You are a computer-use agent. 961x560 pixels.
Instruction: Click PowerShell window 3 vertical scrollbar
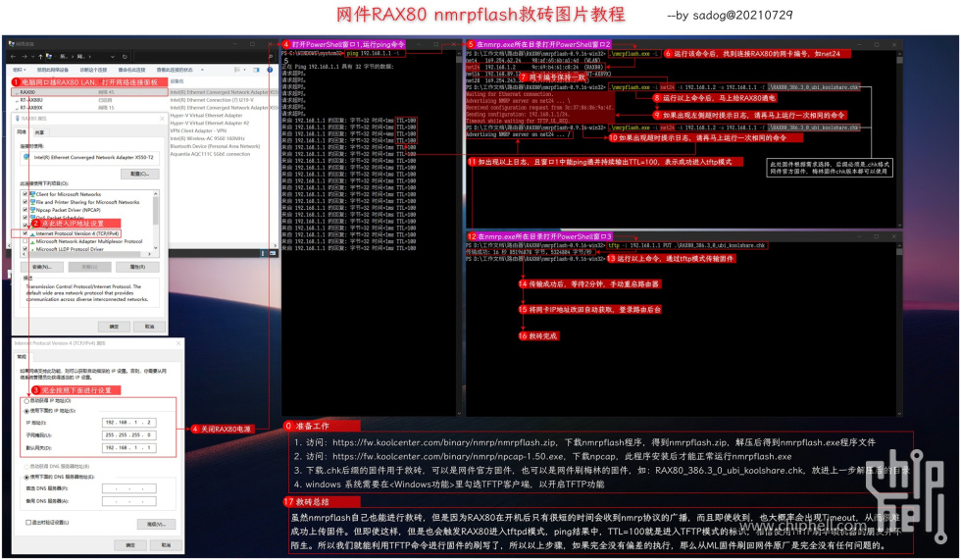[x=899, y=329]
